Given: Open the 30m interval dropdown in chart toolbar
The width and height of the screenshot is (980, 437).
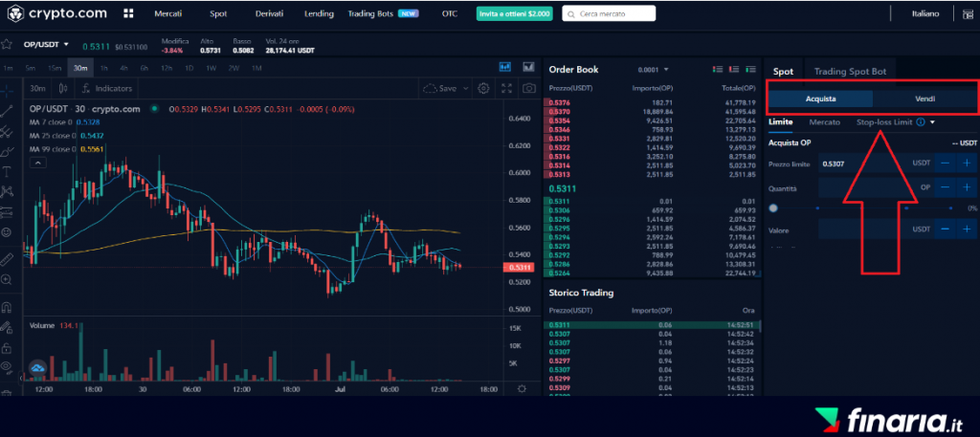Looking at the screenshot, I should pyautogui.click(x=37, y=89).
